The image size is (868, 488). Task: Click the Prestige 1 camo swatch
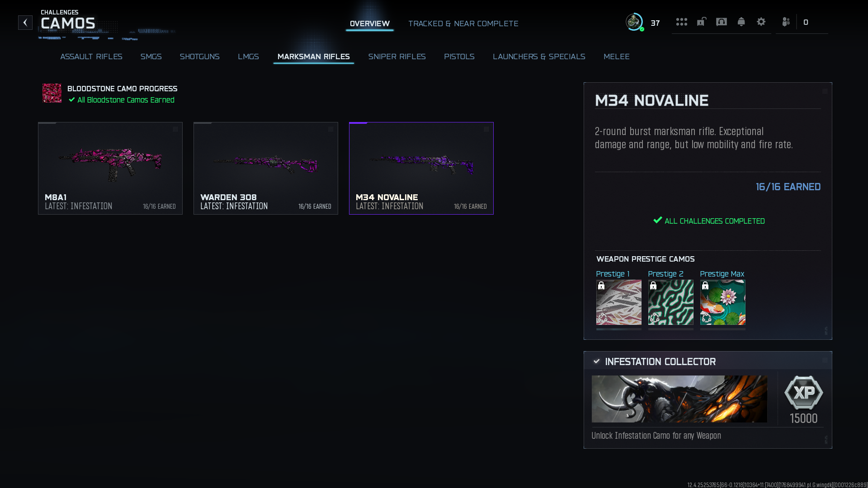coord(618,302)
